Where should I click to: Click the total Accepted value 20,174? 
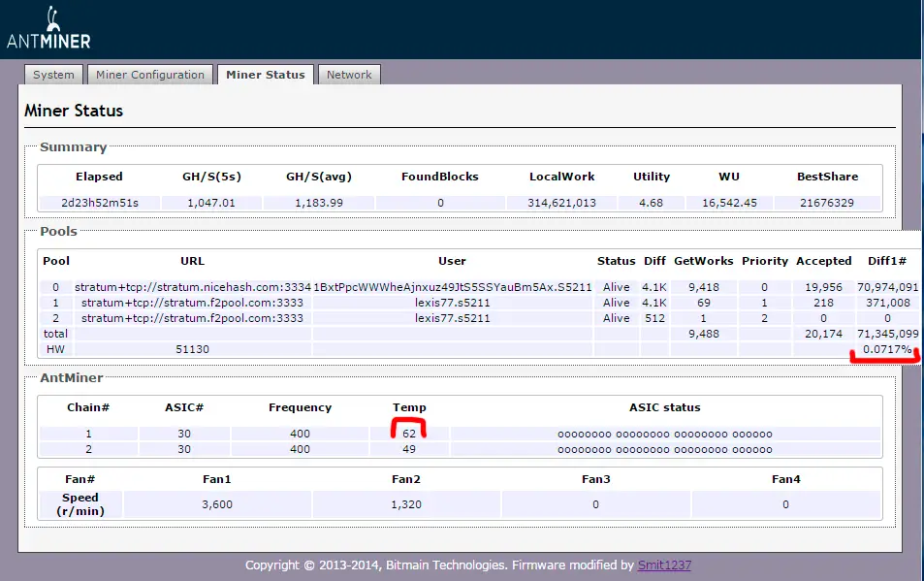824,334
